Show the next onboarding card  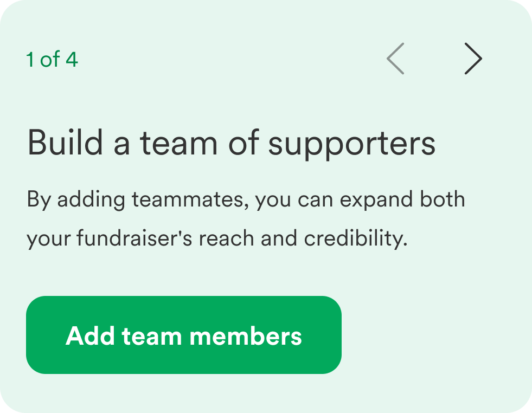coord(473,59)
